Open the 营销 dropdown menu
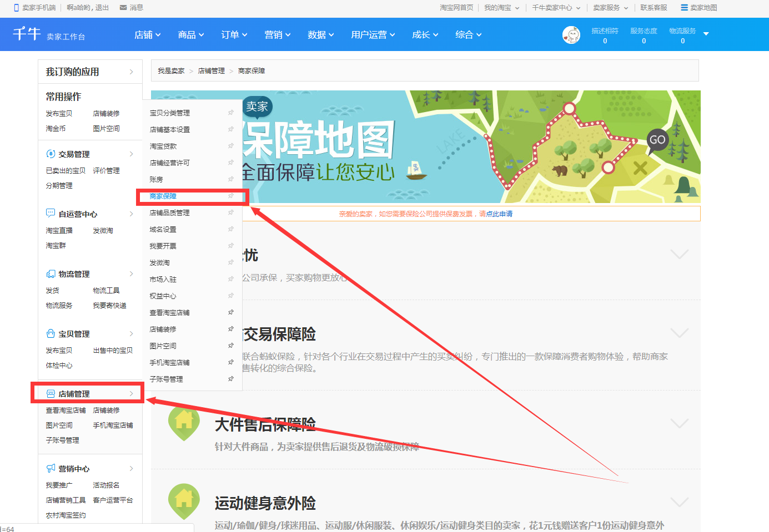Screen dimensions: 769x532 (278, 34)
